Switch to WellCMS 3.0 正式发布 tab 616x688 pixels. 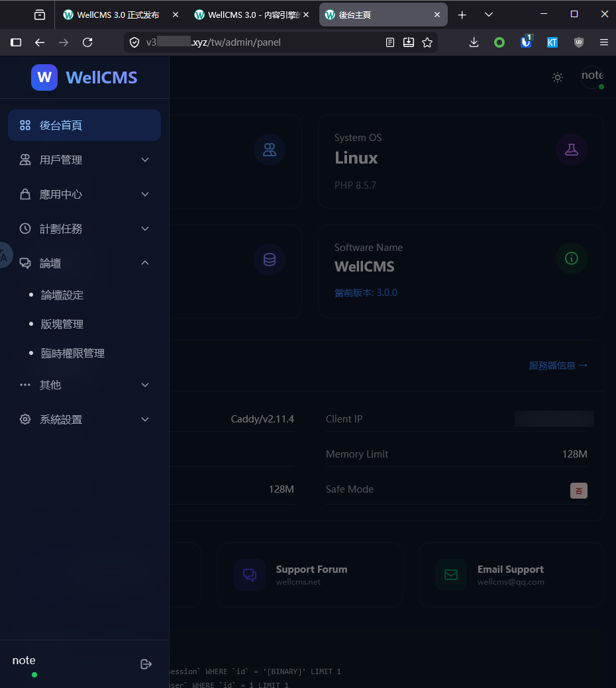click(x=119, y=15)
